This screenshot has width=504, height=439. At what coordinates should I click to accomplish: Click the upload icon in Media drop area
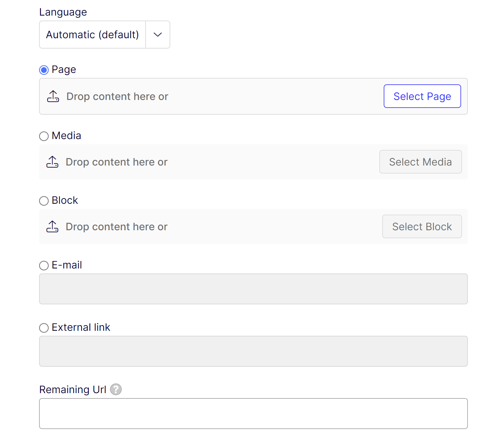pos(52,162)
